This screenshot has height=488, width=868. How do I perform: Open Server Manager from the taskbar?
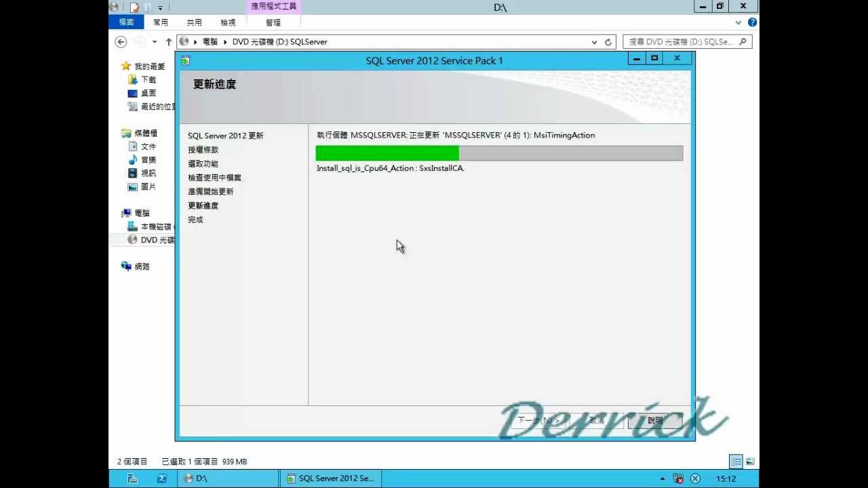pyautogui.click(x=133, y=479)
